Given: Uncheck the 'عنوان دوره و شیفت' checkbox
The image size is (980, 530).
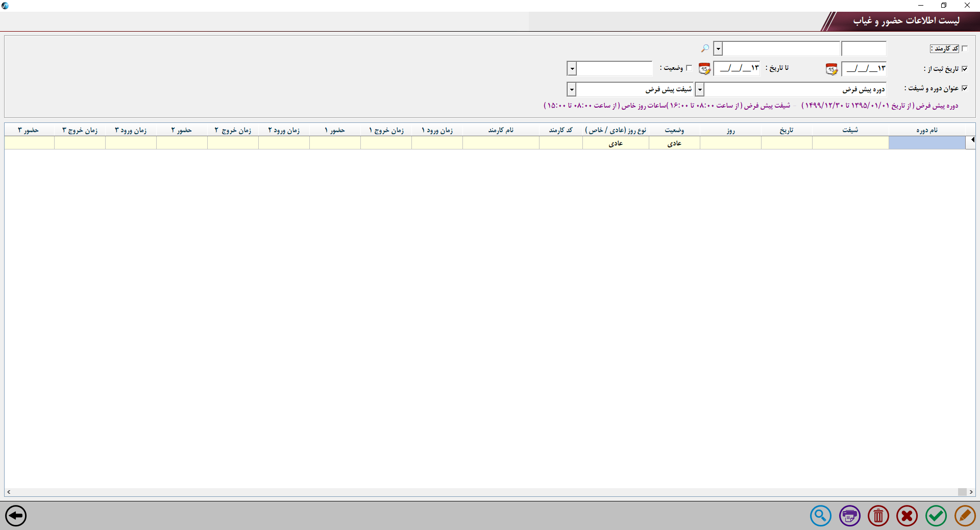Looking at the screenshot, I should (964, 88).
